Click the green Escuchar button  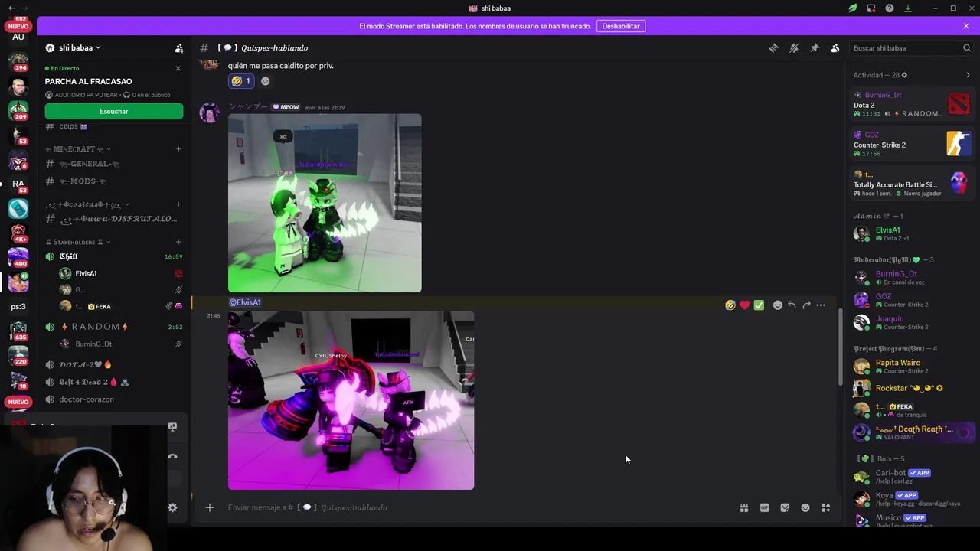pos(114,111)
